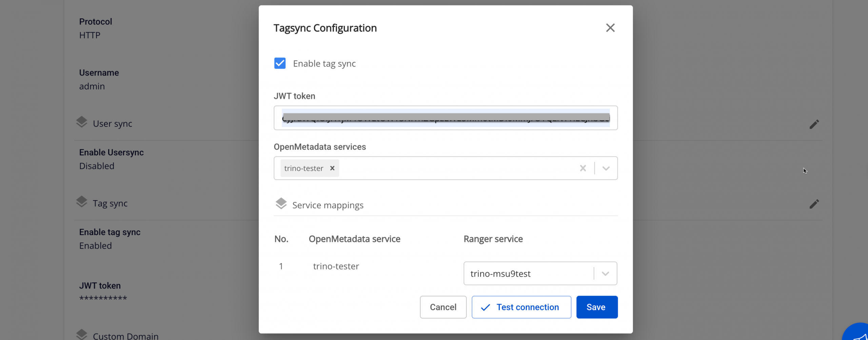
Task: Click the Enable tag sync label text
Action: [324, 64]
